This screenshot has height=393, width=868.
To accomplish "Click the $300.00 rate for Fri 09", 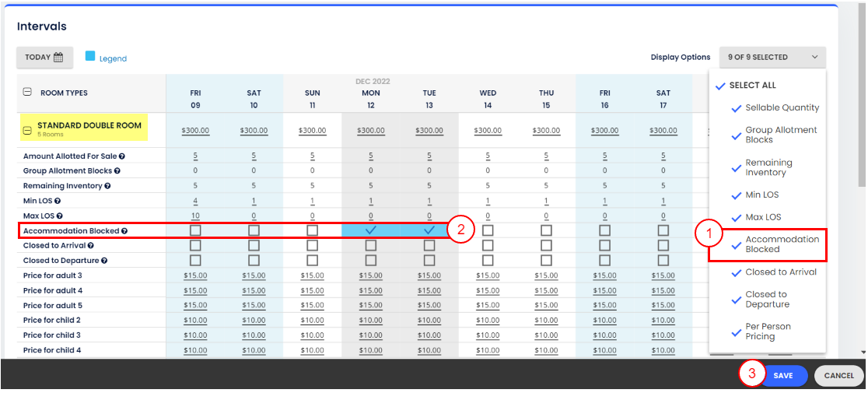I will point(195,132).
